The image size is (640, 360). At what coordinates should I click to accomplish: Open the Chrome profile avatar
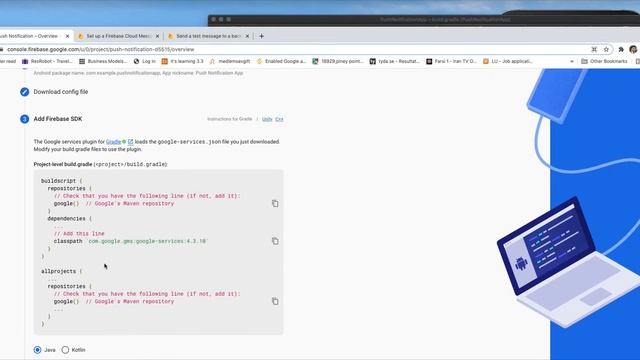coord(633,49)
